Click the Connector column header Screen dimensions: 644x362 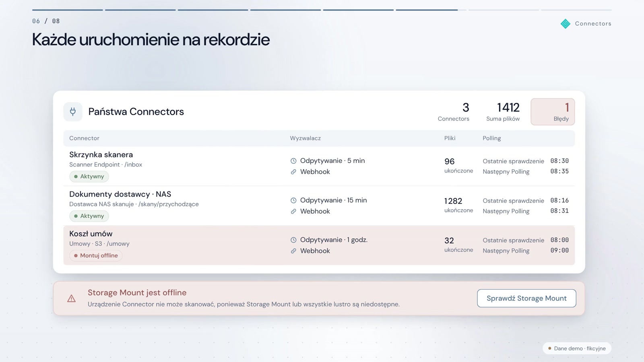pyautogui.click(x=84, y=138)
